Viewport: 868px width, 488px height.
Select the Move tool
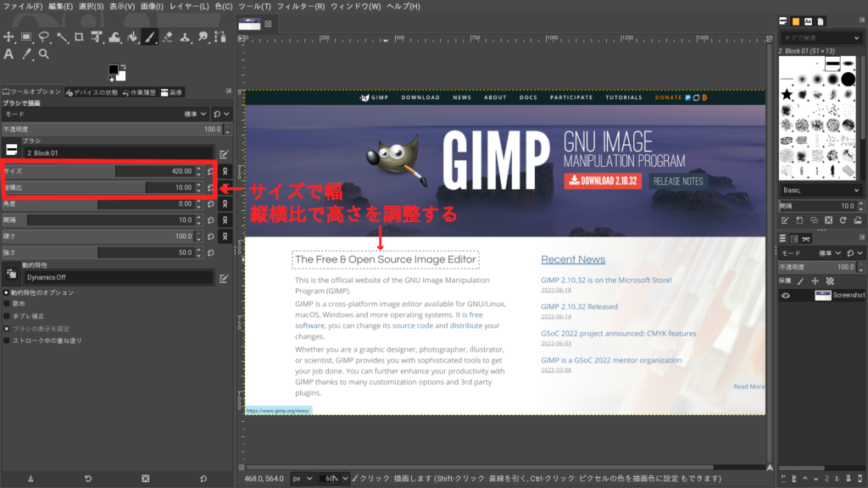(8, 37)
